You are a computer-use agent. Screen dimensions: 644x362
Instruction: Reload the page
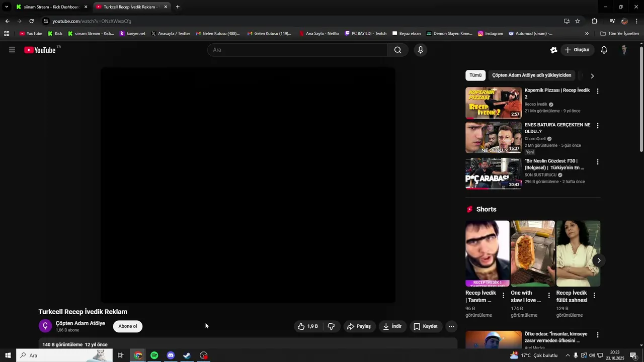pos(31,21)
